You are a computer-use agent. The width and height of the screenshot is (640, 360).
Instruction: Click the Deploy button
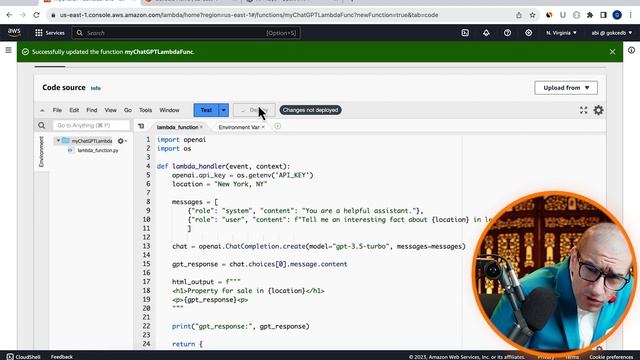(254, 110)
